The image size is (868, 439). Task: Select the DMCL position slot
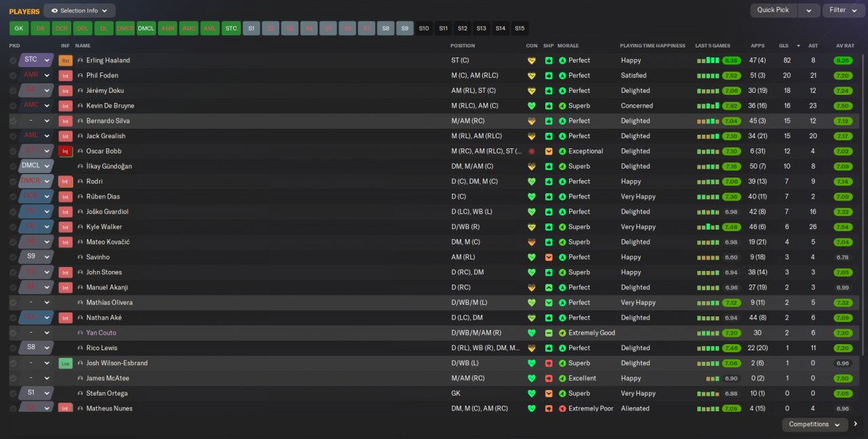point(146,28)
